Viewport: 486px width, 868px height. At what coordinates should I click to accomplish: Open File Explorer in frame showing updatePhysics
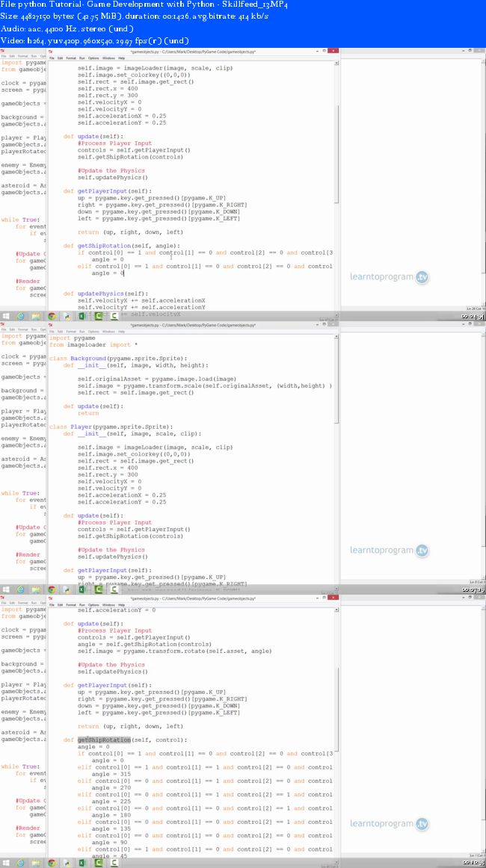coord(35,316)
